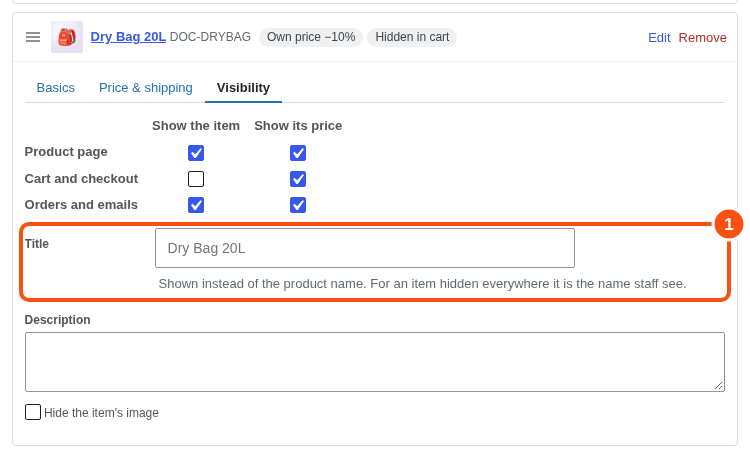Uncheck Show the item for Orders and emails
750x458 pixels.
[x=196, y=205]
